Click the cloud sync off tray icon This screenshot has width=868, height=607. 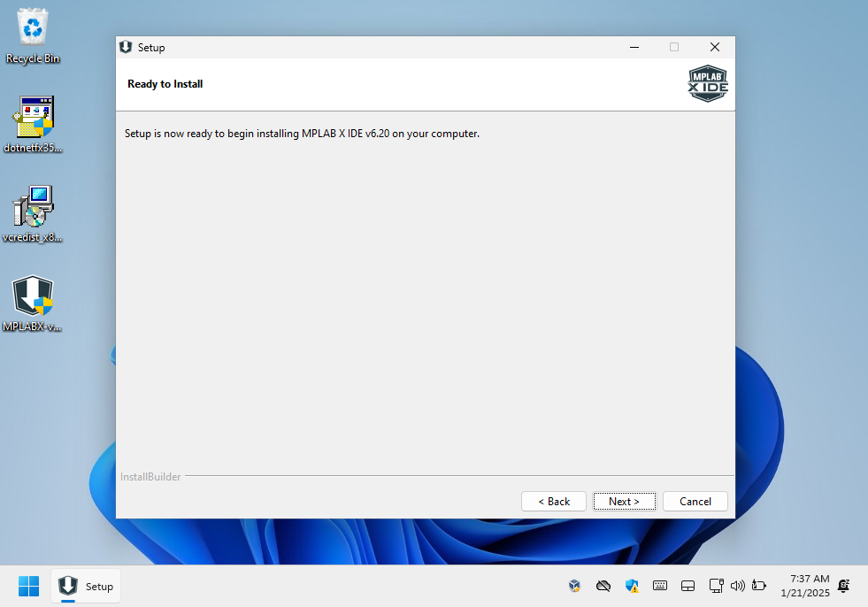[603, 586]
